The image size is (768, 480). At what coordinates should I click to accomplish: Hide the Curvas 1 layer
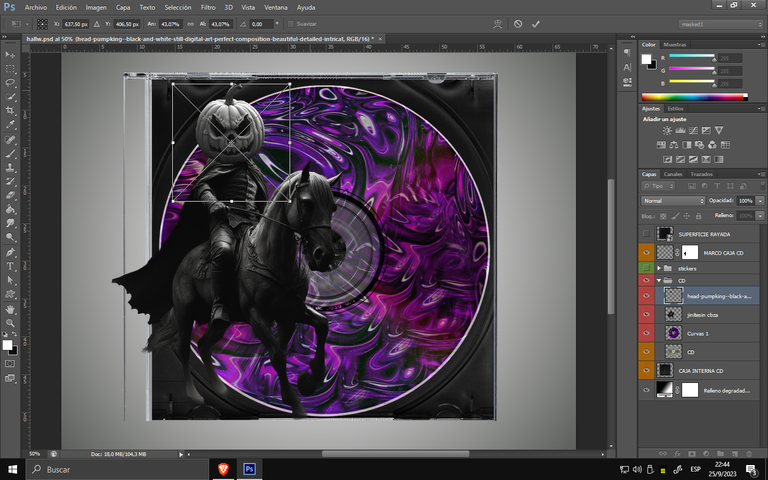[646, 333]
